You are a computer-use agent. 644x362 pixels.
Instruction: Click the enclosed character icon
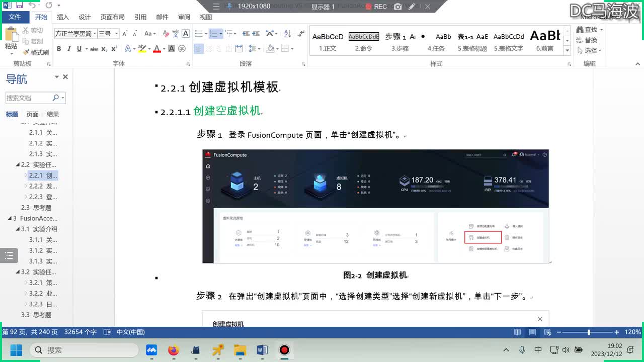[x=182, y=49]
